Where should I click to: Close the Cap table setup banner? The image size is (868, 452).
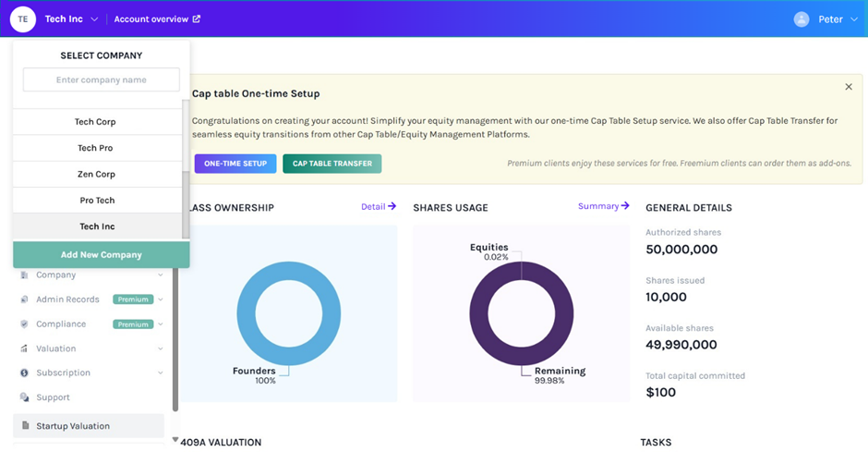point(849,87)
